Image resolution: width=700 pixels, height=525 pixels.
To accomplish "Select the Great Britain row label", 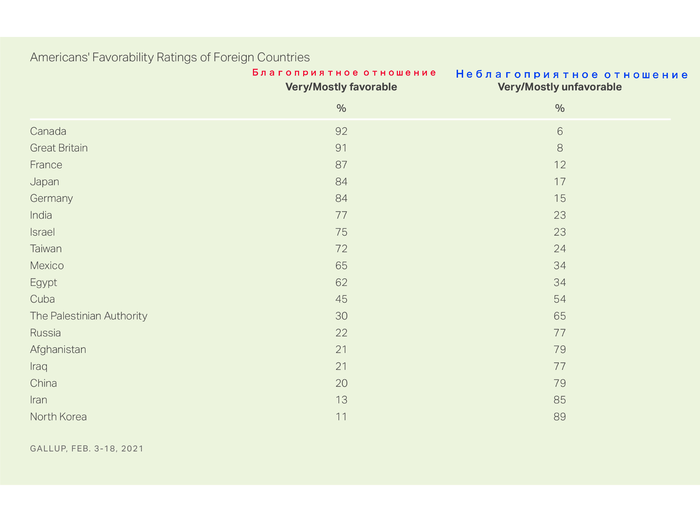I will pos(61,148).
